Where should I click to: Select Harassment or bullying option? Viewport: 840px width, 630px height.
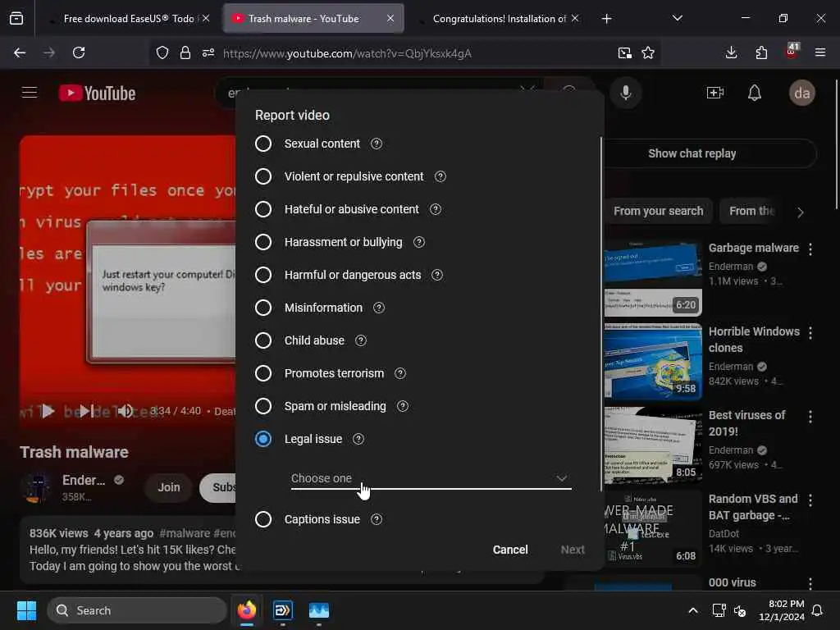point(263,242)
